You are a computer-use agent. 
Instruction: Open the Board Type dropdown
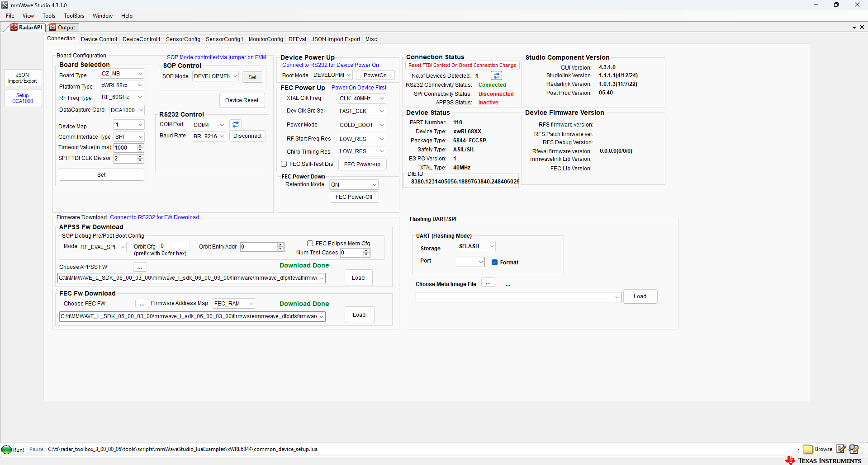[122, 74]
